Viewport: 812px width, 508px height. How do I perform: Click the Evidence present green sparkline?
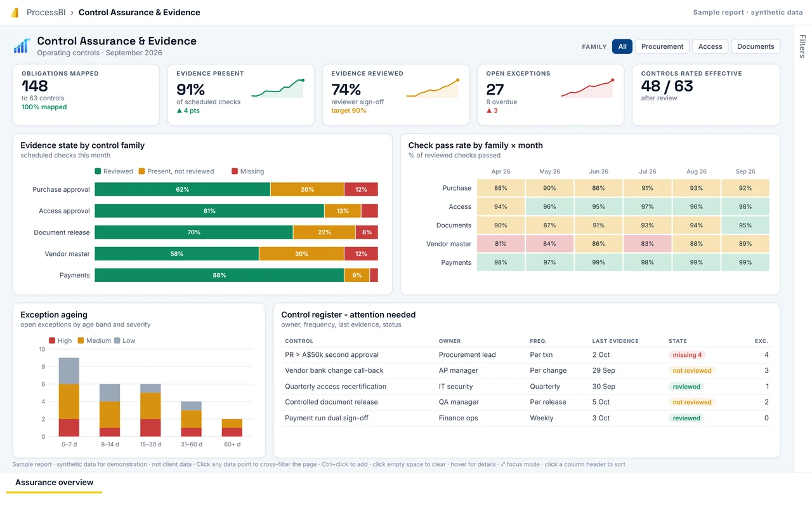[x=278, y=88]
